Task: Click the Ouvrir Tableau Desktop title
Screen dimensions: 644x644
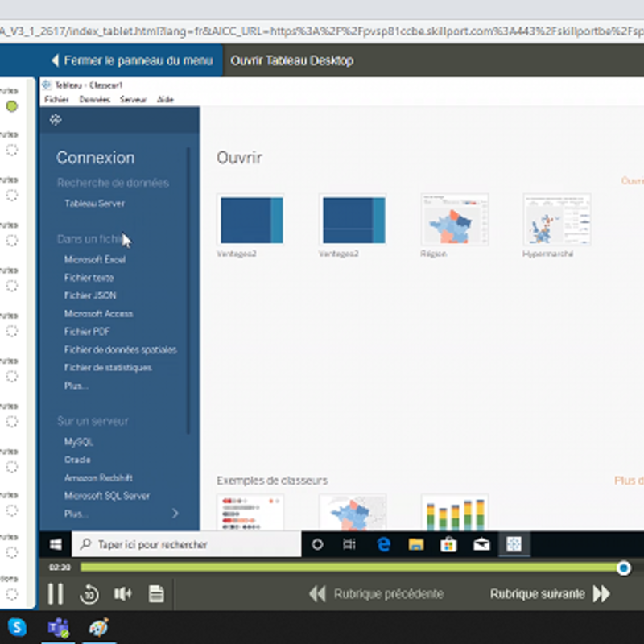Action: [x=292, y=61]
